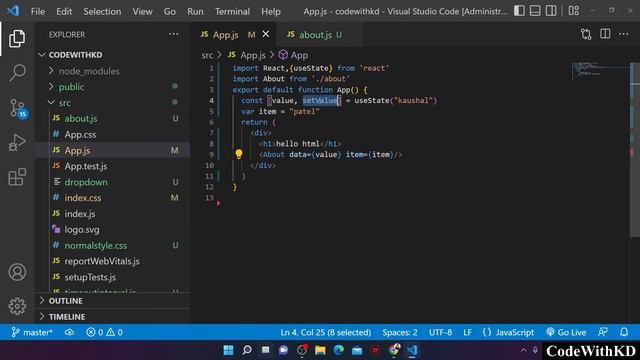Click the lightbulb quick fix icon

tap(239, 154)
